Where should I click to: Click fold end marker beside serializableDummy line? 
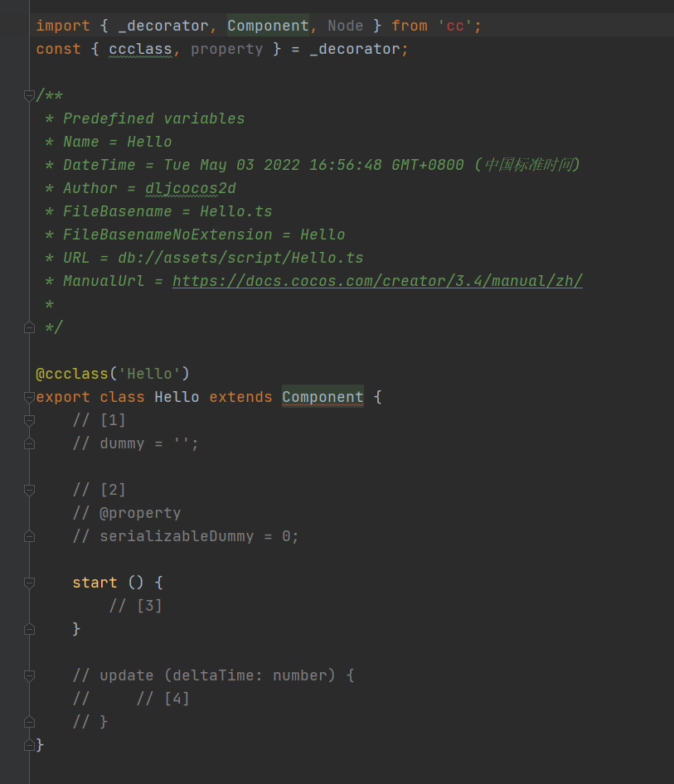(x=30, y=536)
